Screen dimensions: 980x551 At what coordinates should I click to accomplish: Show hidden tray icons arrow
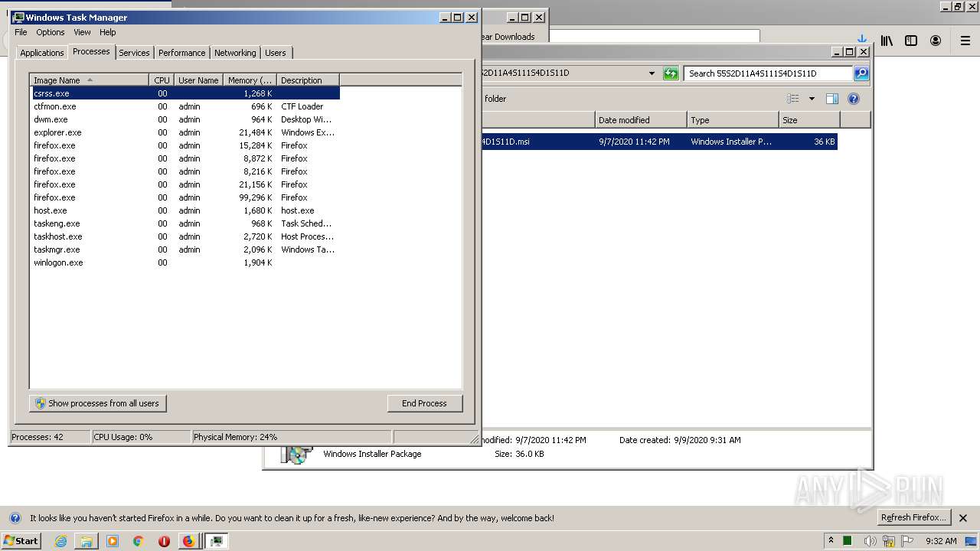(831, 540)
